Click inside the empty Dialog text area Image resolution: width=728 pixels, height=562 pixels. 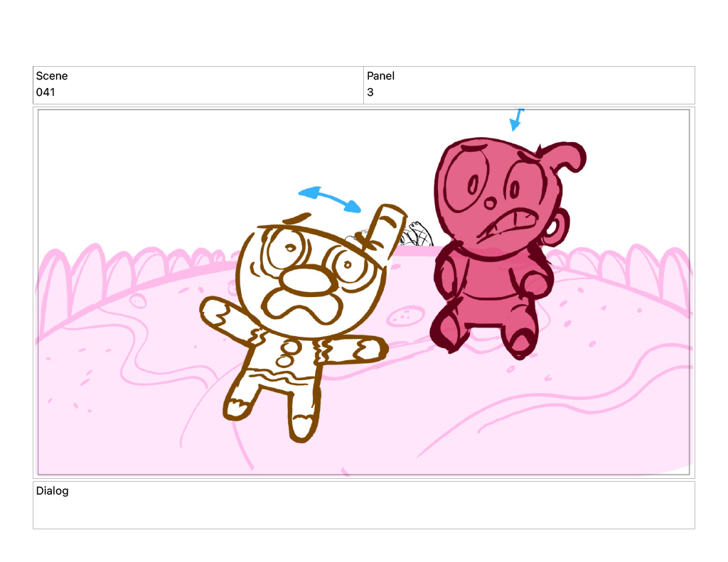click(363, 512)
